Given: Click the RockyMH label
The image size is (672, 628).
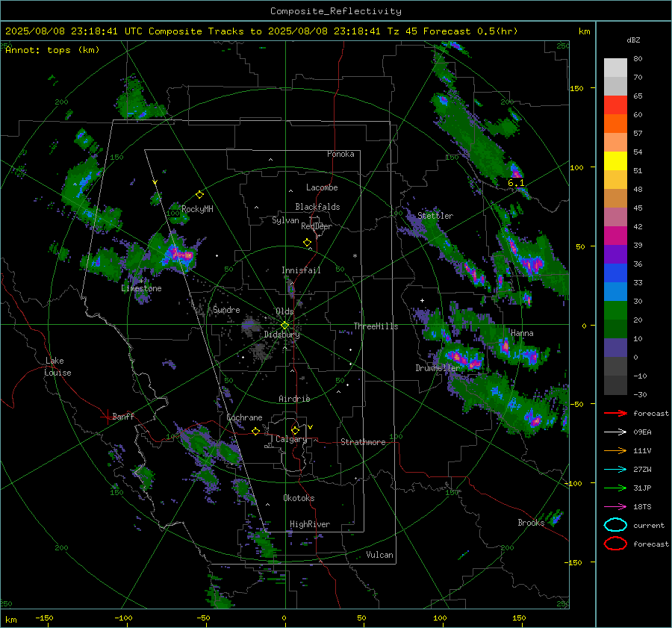Looking at the screenshot, I should [x=197, y=209].
